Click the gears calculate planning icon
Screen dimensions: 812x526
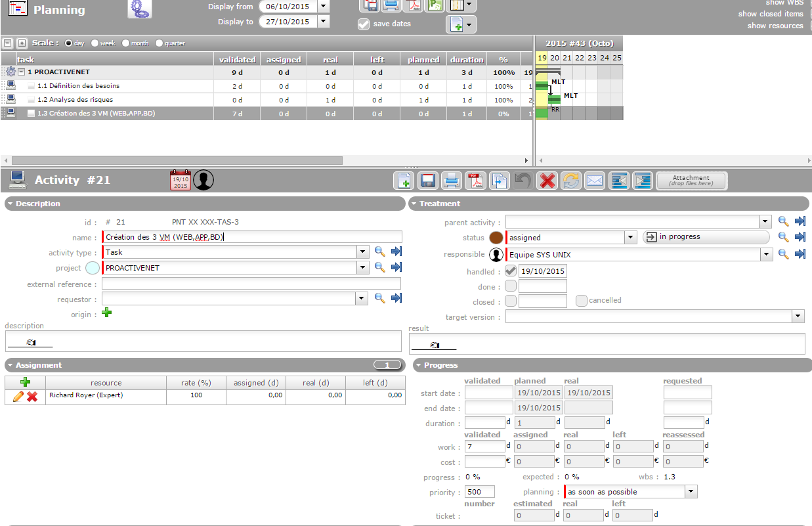click(139, 9)
